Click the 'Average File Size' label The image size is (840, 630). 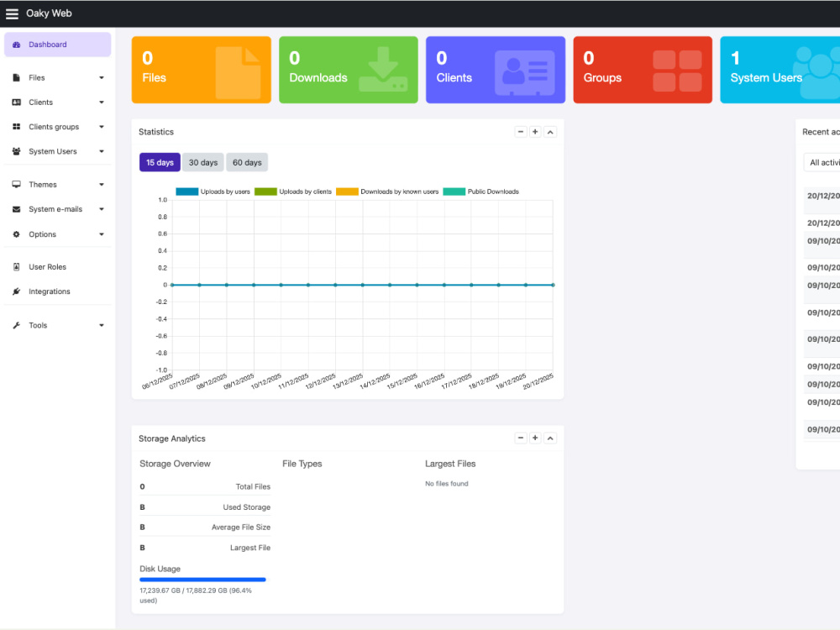coord(240,528)
